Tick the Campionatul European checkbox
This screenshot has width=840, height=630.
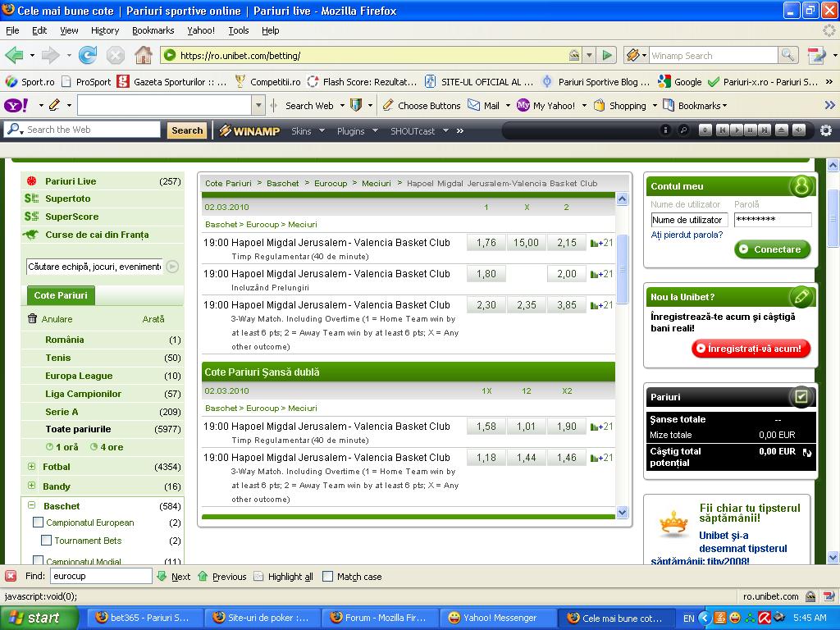[38, 522]
